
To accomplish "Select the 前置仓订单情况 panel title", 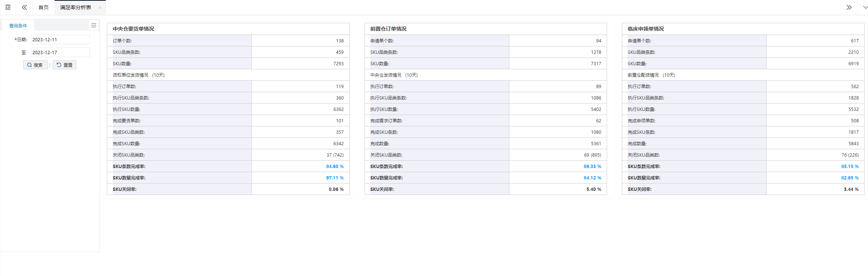I will click(x=388, y=29).
